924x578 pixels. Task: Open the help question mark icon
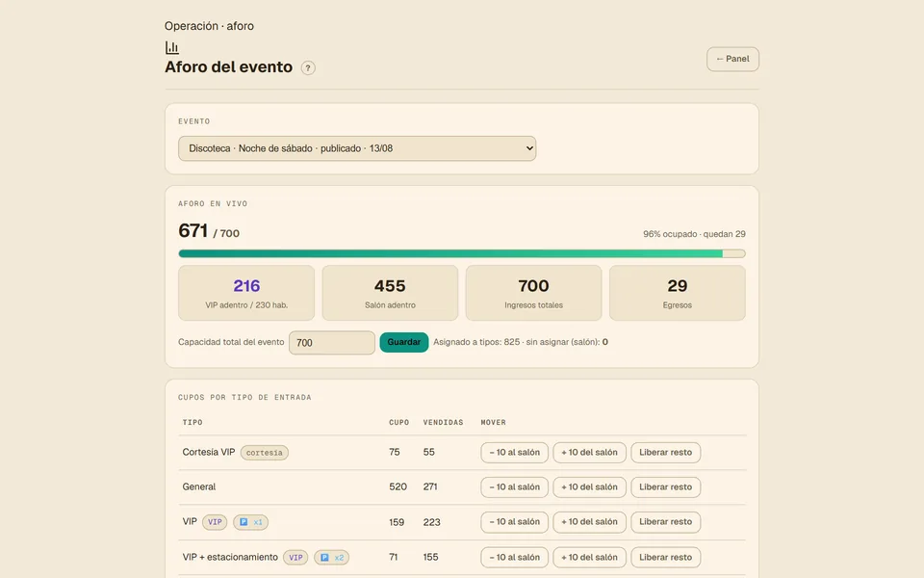point(308,67)
